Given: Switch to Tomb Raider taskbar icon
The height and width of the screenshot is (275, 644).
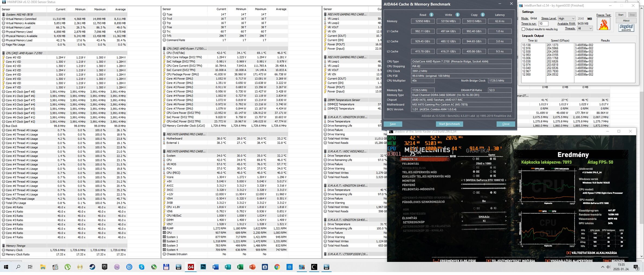Looking at the screenshot, I should pyautogui.click(x=314, y=267).
